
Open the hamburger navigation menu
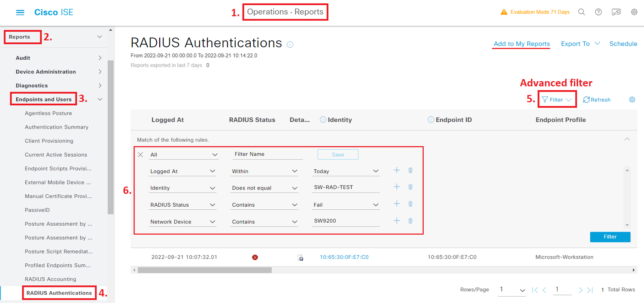point(20,12)
